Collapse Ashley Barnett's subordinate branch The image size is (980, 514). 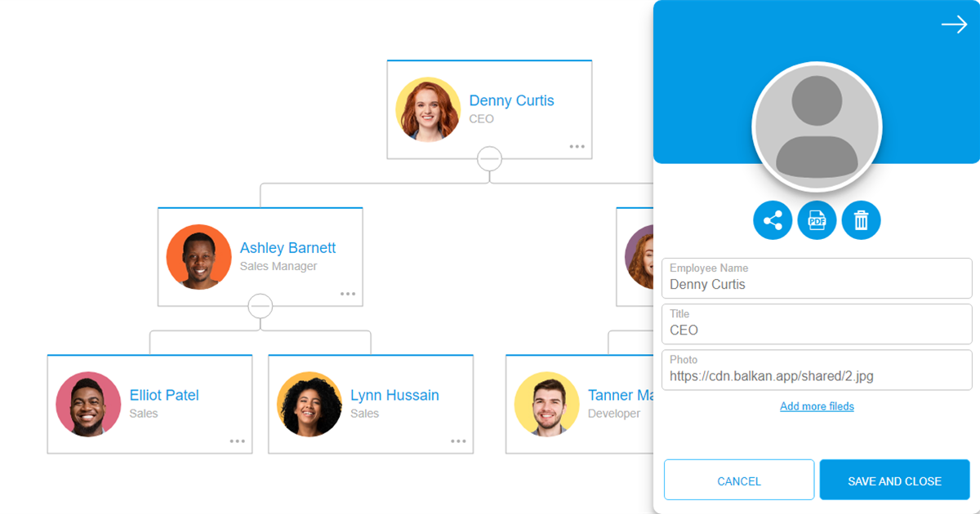(x=260, y=307)
